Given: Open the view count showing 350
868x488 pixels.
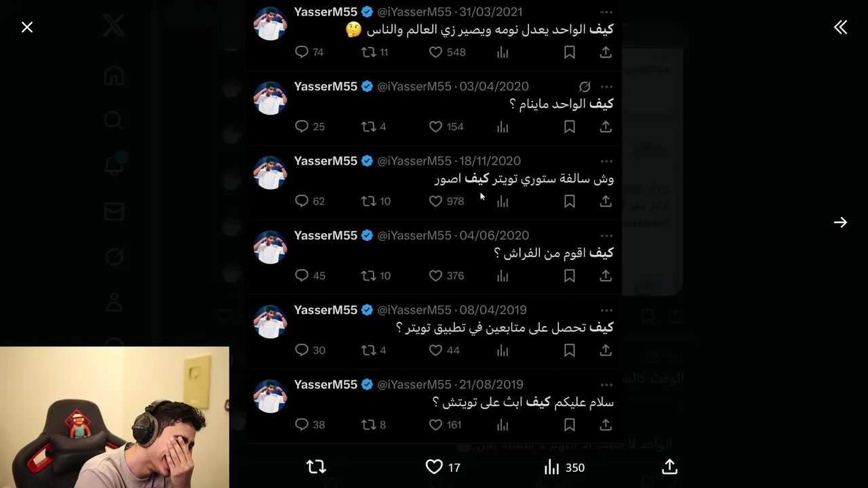Looking at the screenshot, I should [564, 467].
